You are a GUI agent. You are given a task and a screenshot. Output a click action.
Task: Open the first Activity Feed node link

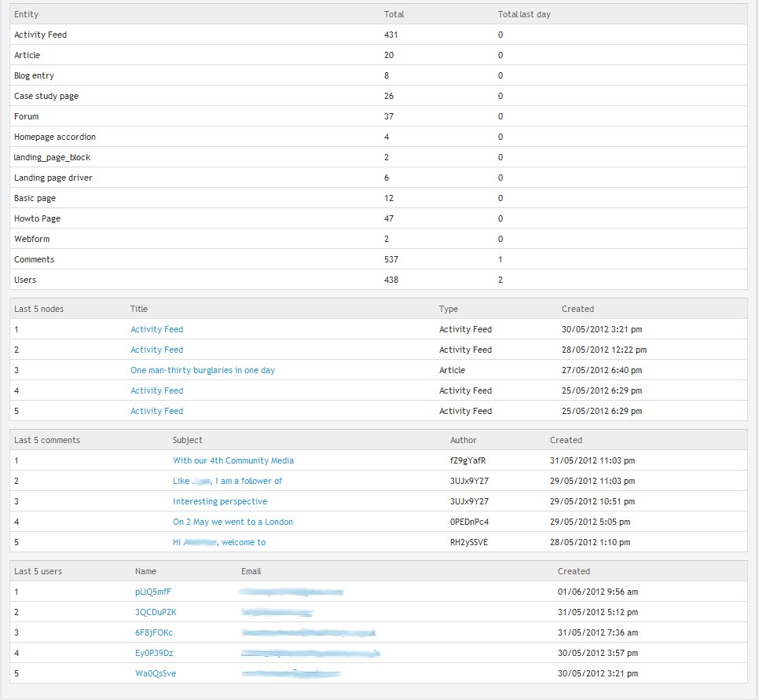click(x=157, y=330)
